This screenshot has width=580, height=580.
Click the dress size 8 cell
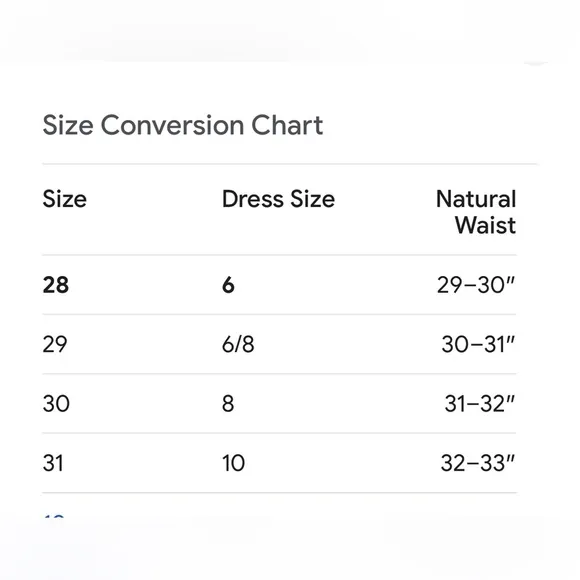tap(228, 404)
